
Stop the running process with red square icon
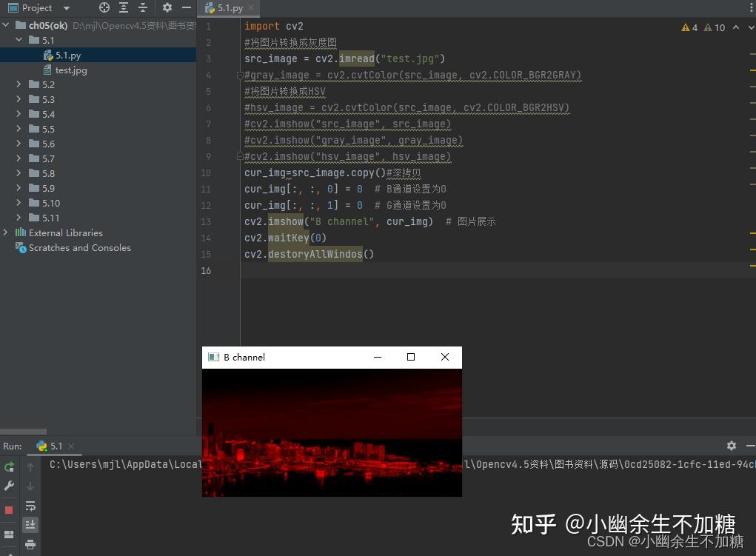point(9,508)
